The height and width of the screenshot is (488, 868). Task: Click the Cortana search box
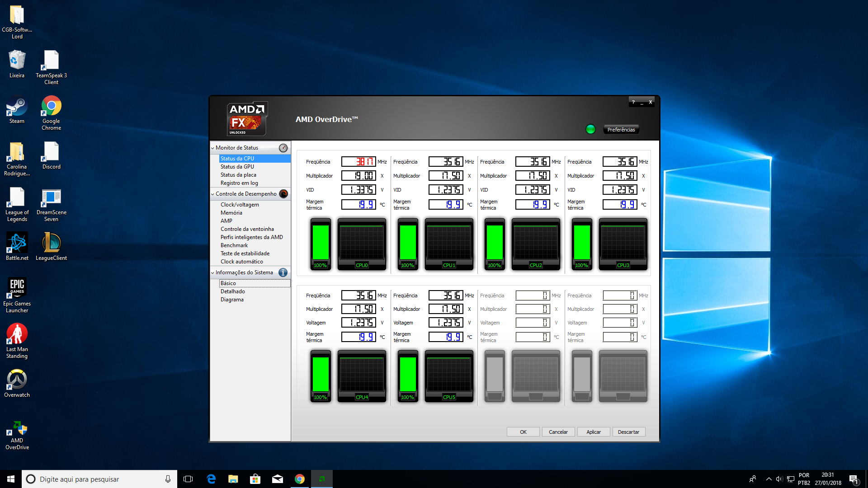[99, 479]
